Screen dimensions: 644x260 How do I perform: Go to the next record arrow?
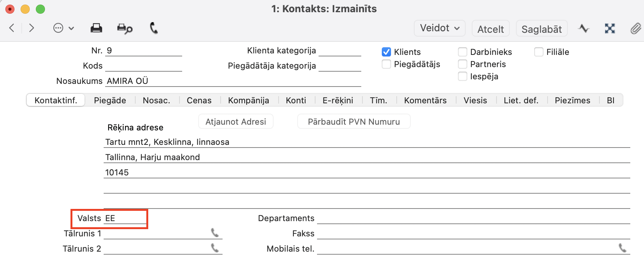[x=32, y=28]
